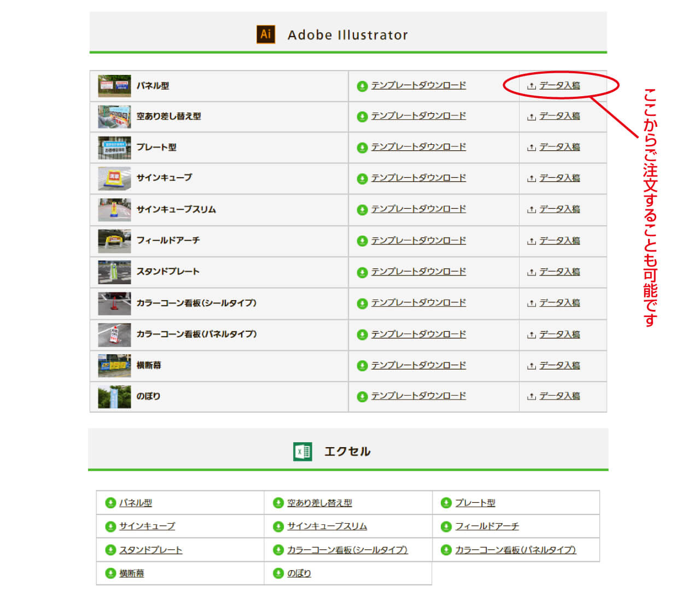This screenshot has width=700, height=598.
Task: Click the Adobe Illustrator Ai logo icon
Action: pos(266,34)
